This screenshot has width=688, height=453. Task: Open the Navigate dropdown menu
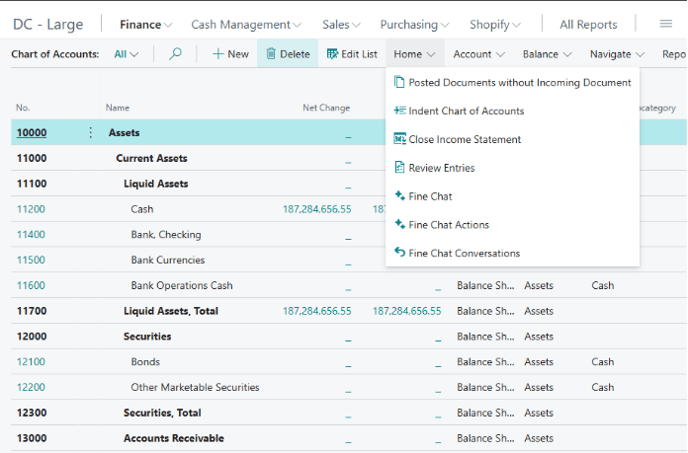click(617, 54)
